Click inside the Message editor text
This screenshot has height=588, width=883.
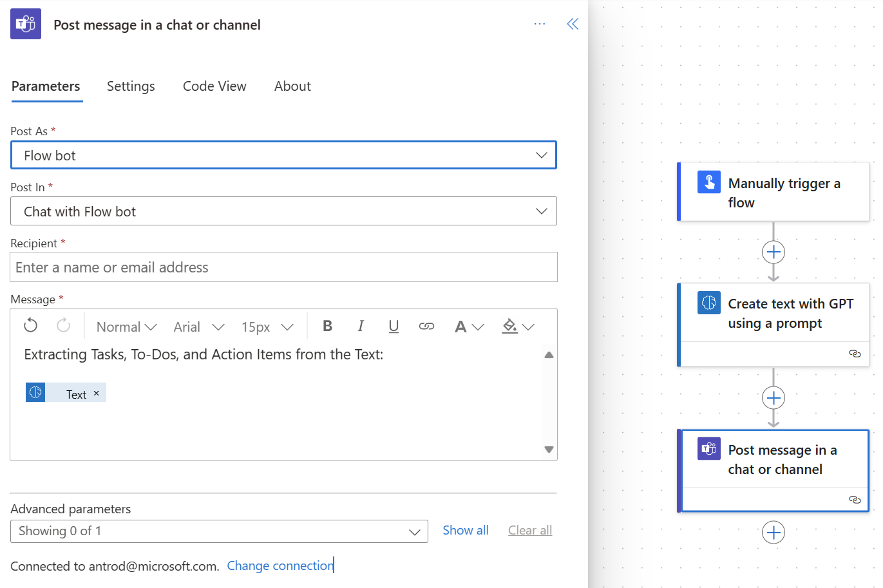click(x=204, y=354)
